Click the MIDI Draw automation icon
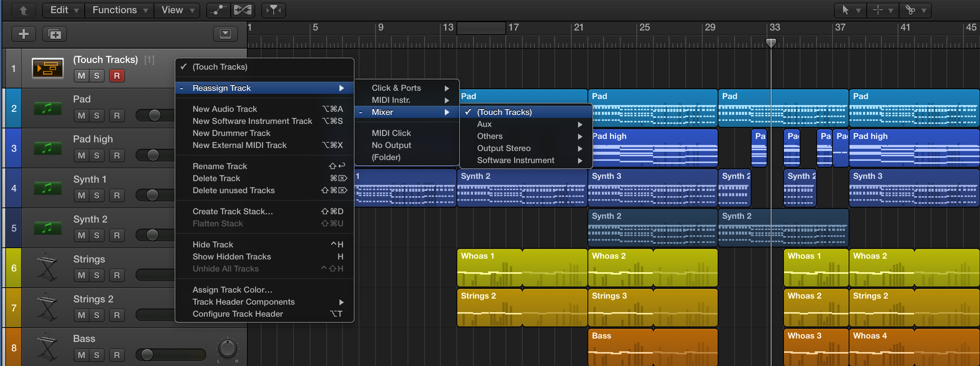This screenshot has width=980, height=366. click(x=217, y=10)
